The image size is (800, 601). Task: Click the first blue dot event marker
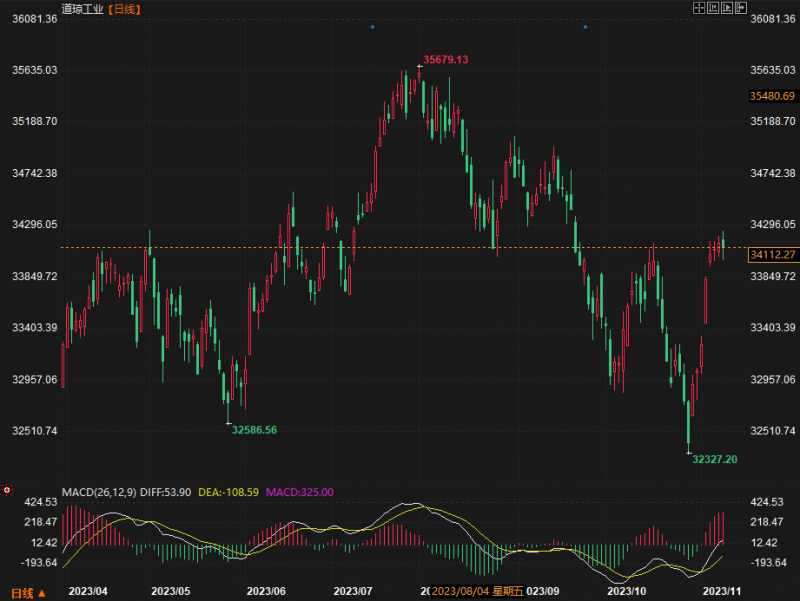(372, 27)
